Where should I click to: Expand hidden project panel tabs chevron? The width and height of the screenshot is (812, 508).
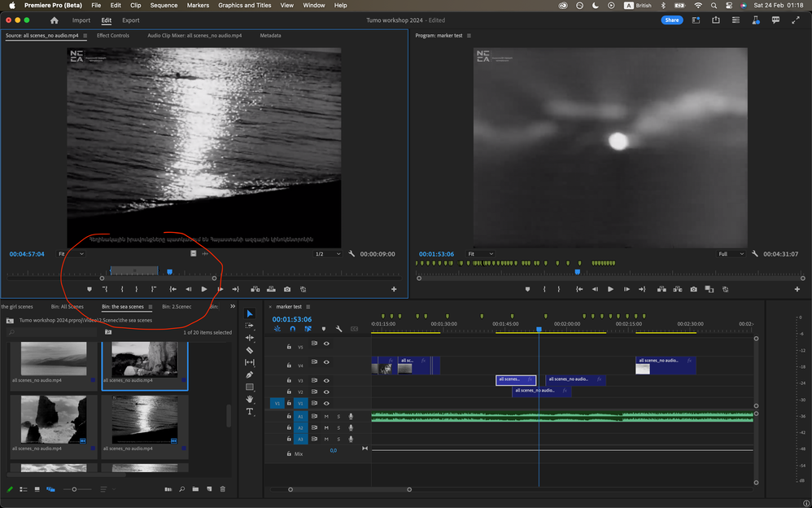[x=233, y=307]
